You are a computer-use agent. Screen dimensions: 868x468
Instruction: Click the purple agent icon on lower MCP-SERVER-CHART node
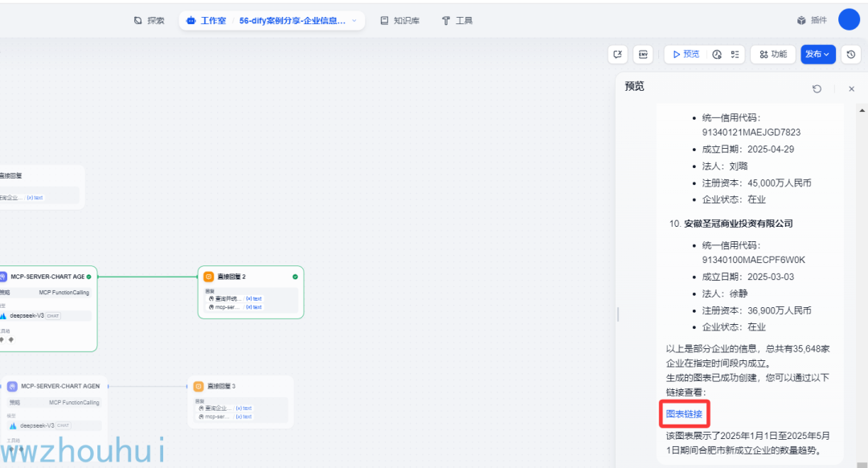[x=11, y=386]
